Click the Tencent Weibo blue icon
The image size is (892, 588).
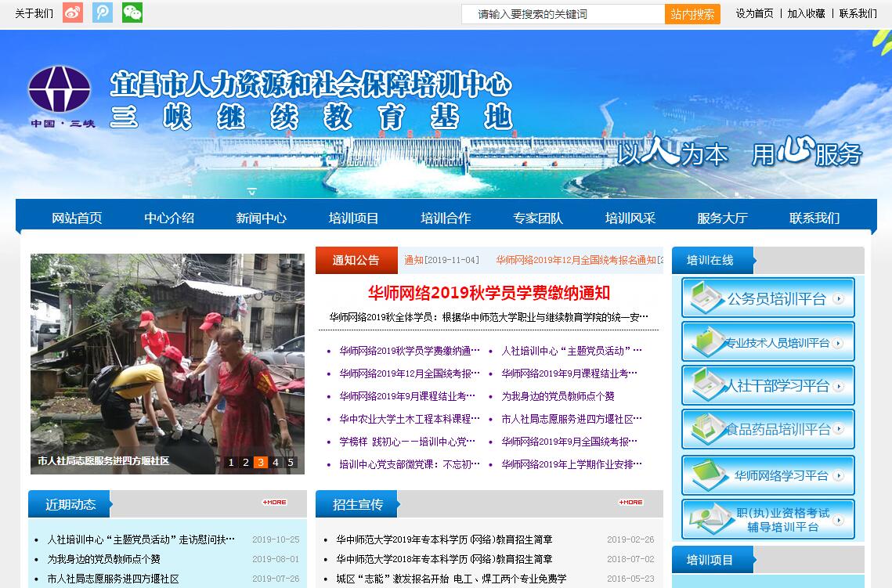(103, 13)
